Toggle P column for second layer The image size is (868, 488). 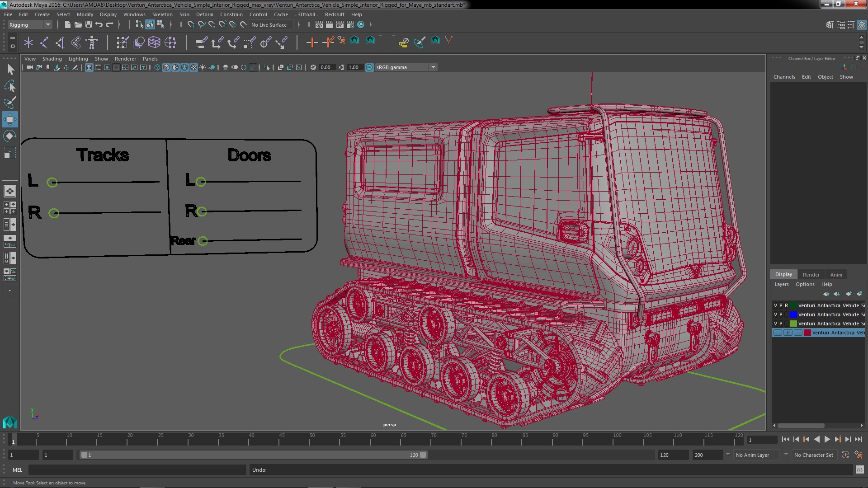tap(781, 314)
